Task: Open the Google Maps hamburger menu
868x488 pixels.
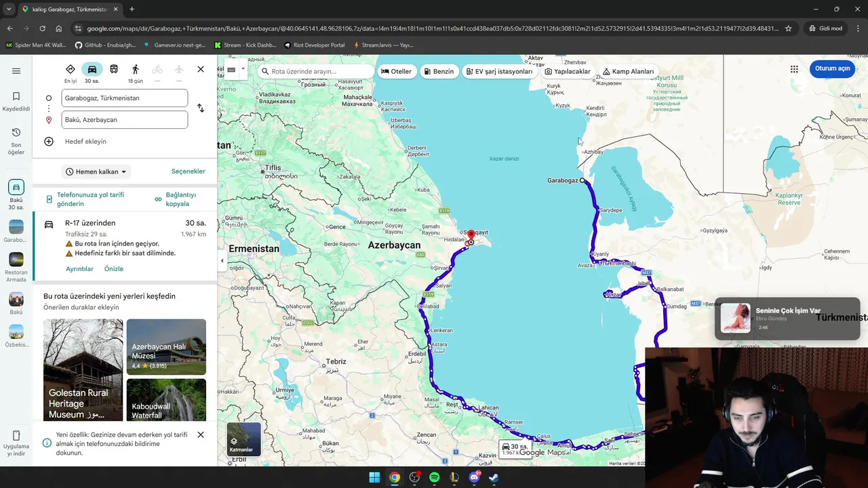Action: (16, 70)
